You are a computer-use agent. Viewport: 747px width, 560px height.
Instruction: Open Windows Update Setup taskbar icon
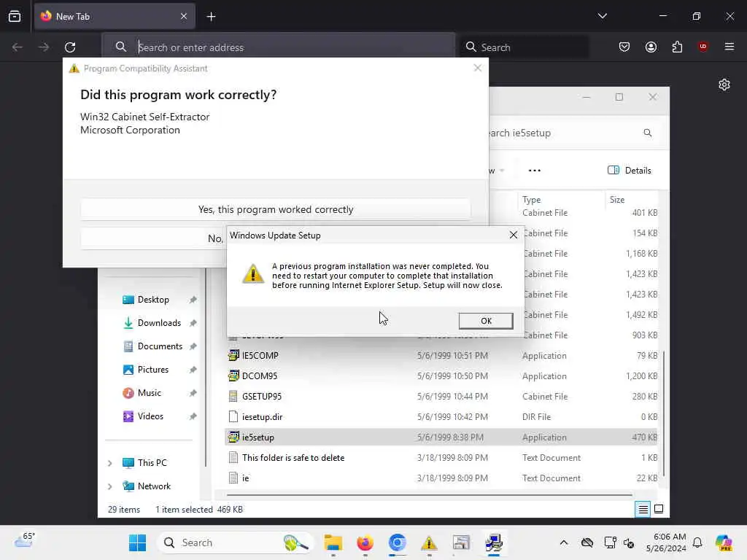pos(494,542)
